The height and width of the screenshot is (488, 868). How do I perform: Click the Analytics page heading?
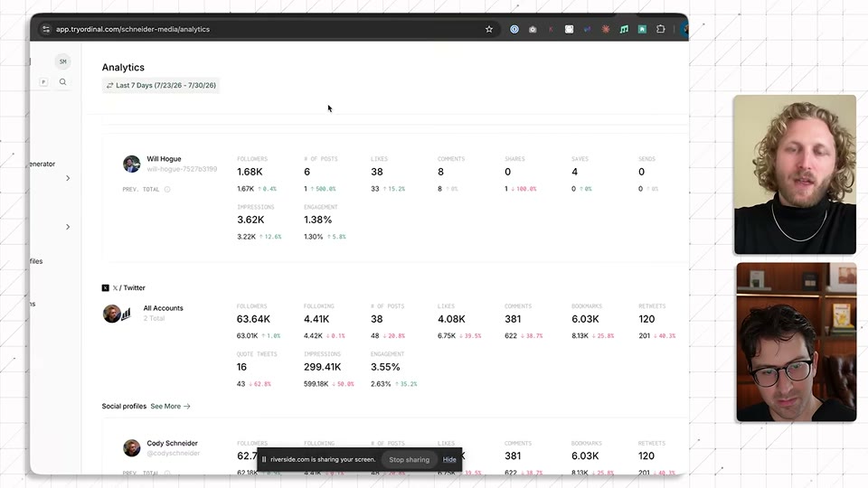pyautogui.click(x=123, y=67)
